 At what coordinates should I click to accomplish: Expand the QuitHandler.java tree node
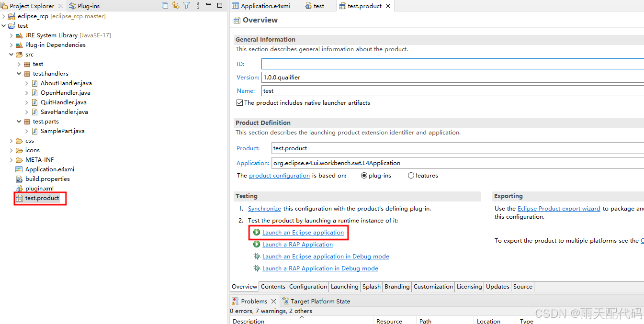click(27, 102)
